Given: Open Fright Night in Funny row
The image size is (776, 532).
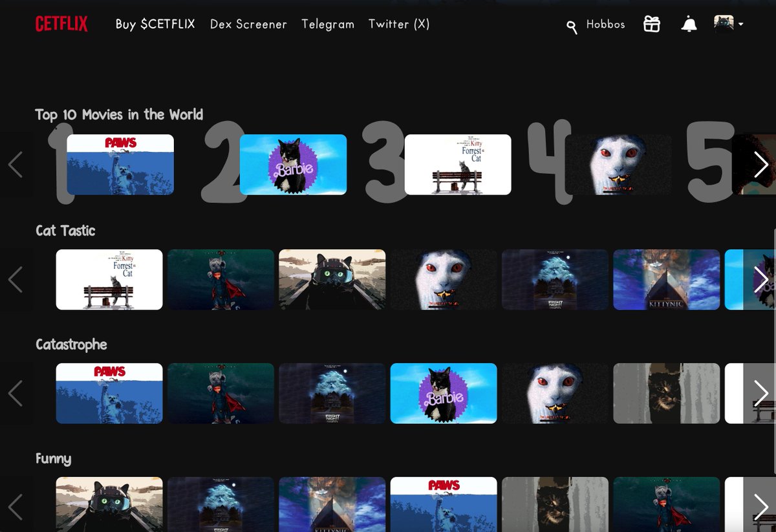Looking at the screenshot, I should coord(221,504).
